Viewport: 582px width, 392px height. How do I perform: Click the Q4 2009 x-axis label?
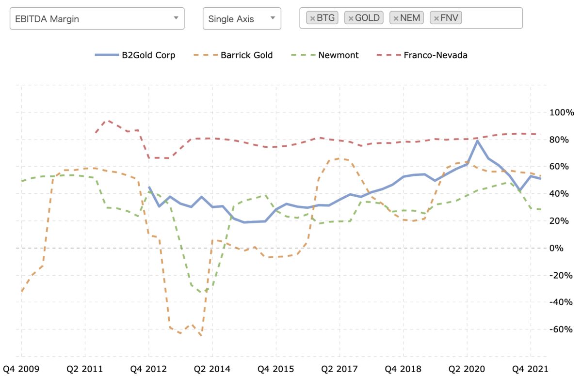[x=21, y=369]
